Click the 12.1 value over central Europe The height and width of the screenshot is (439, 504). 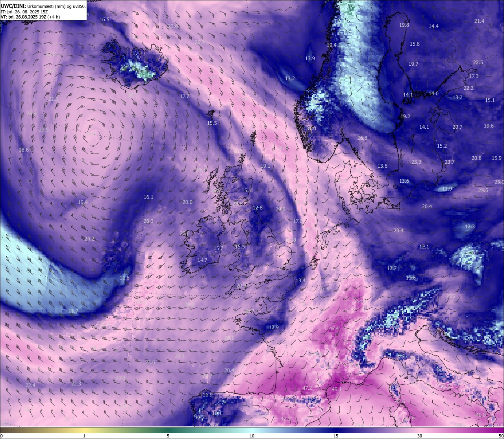click(424, 247)
